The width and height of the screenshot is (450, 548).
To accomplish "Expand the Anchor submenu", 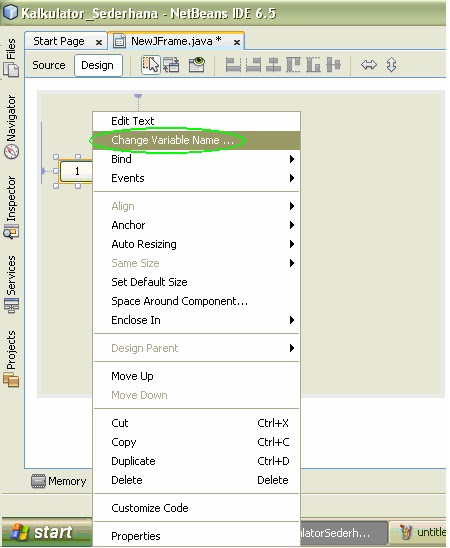I will [196, 225].
